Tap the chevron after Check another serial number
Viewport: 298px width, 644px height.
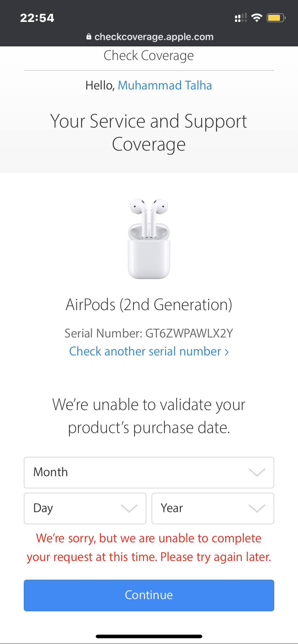tap(227, 352)
